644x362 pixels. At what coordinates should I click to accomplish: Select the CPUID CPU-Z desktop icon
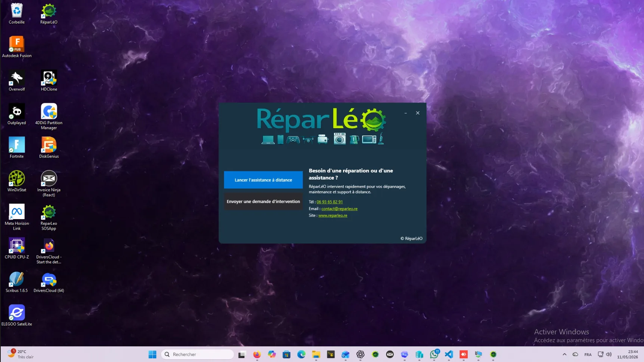tap(17, 248)
